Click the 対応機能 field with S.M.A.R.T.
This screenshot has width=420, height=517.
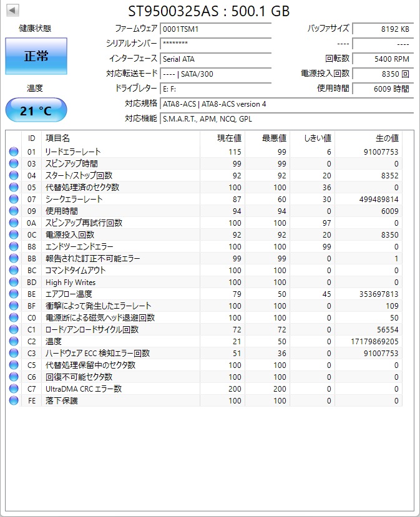point(286,118)
